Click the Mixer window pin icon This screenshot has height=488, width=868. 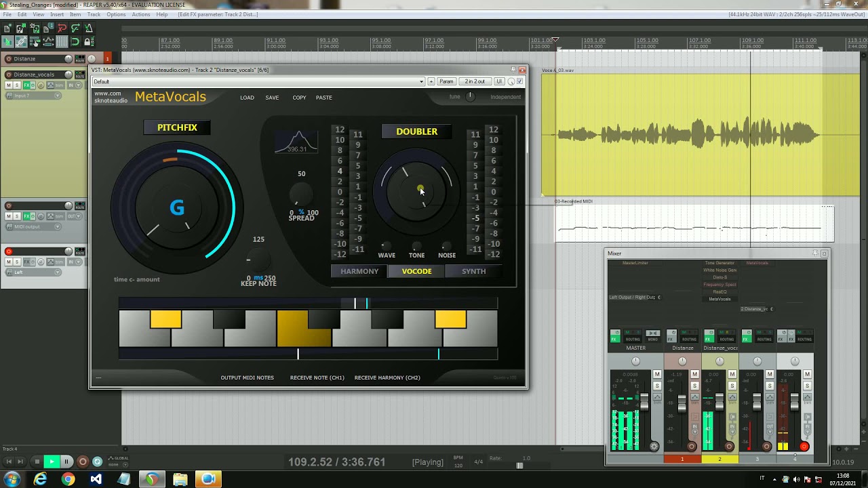[815, 253]
